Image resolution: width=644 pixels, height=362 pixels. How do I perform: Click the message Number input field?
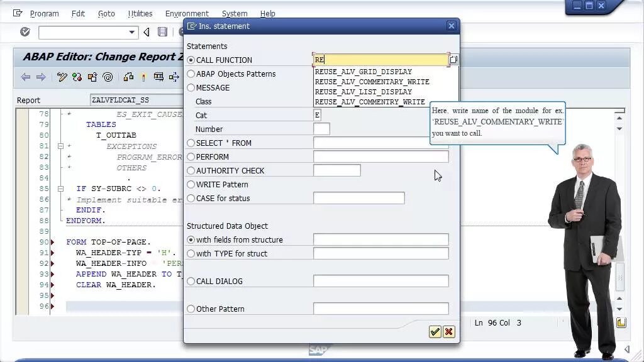point(321,129)
